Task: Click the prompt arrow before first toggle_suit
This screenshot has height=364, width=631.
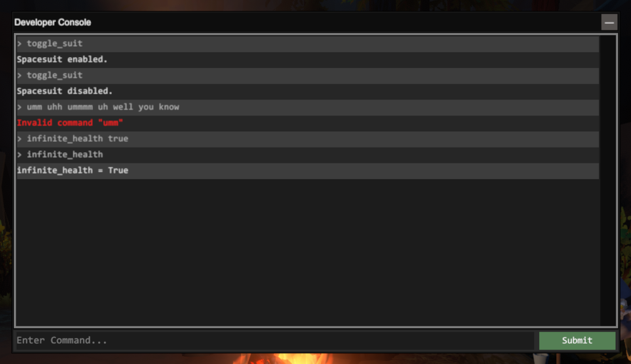Action: [x=20, y=44]
